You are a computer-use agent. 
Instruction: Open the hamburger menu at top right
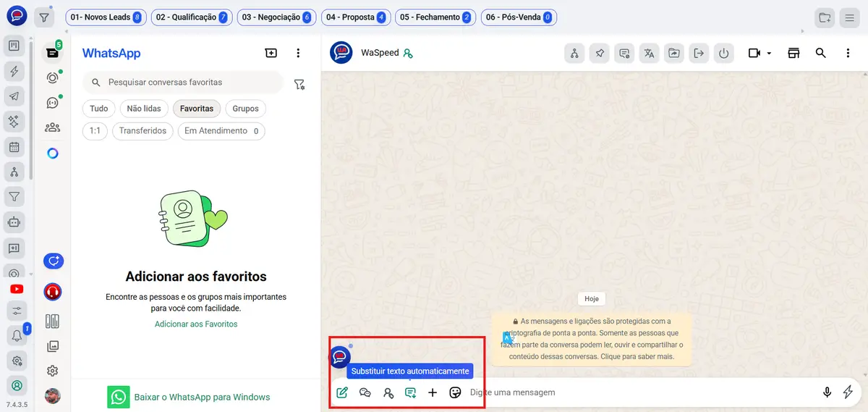pos(850,17)
